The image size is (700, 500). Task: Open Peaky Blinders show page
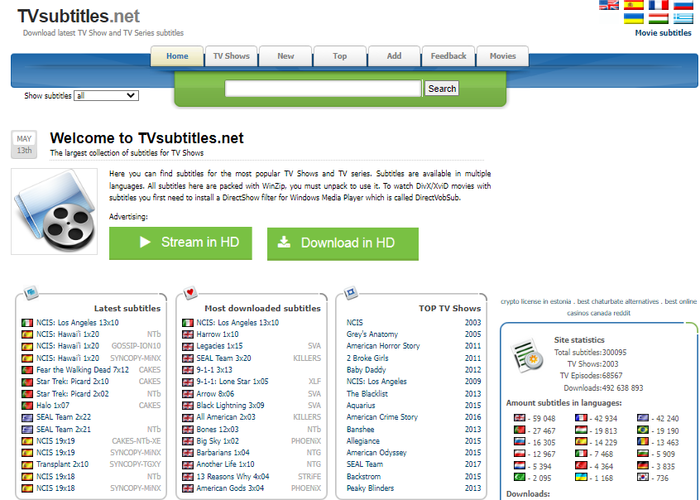pos(370,488)
